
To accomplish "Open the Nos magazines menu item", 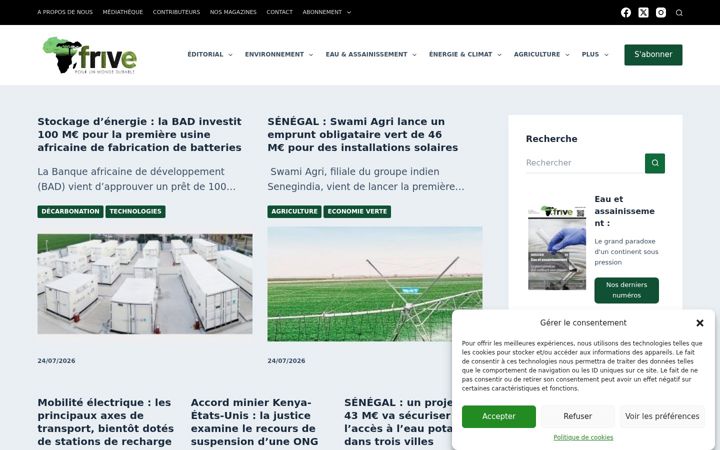I will [233, 12].
